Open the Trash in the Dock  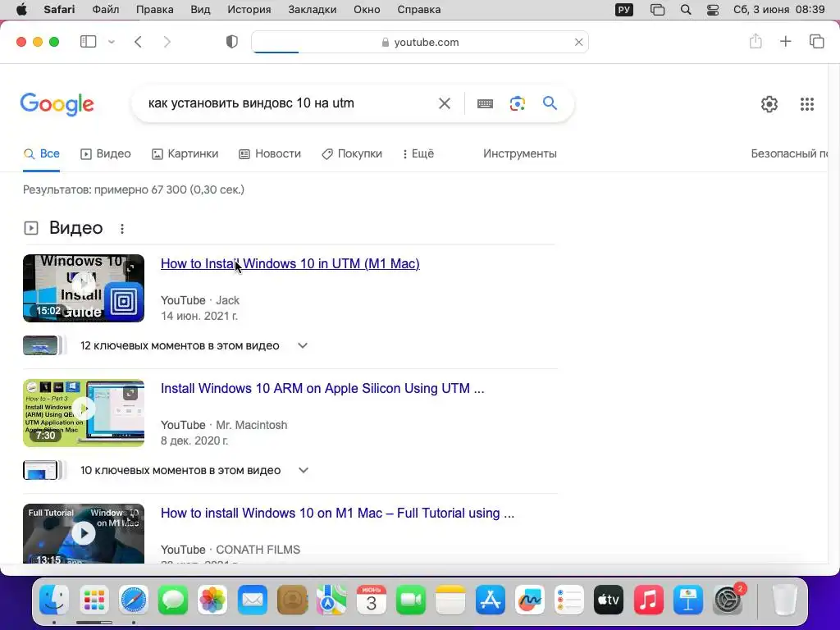784,600
